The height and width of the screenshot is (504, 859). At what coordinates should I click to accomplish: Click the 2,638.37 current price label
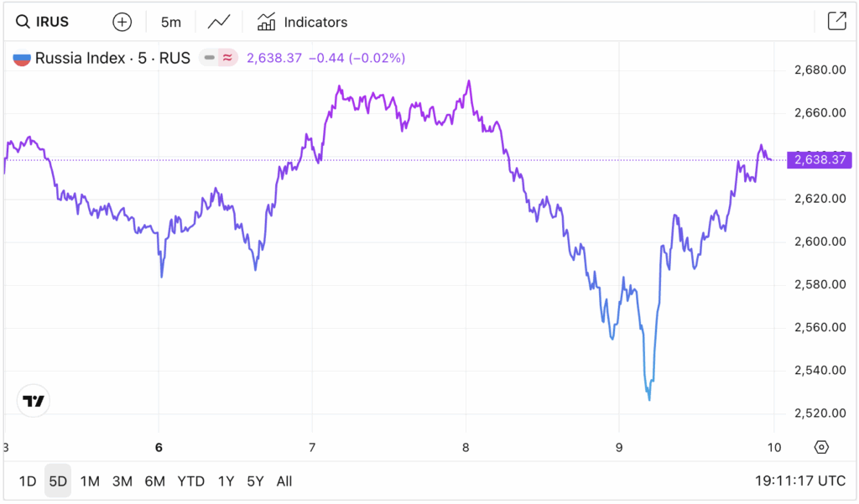pyautogui.click(x=819, y=159)
